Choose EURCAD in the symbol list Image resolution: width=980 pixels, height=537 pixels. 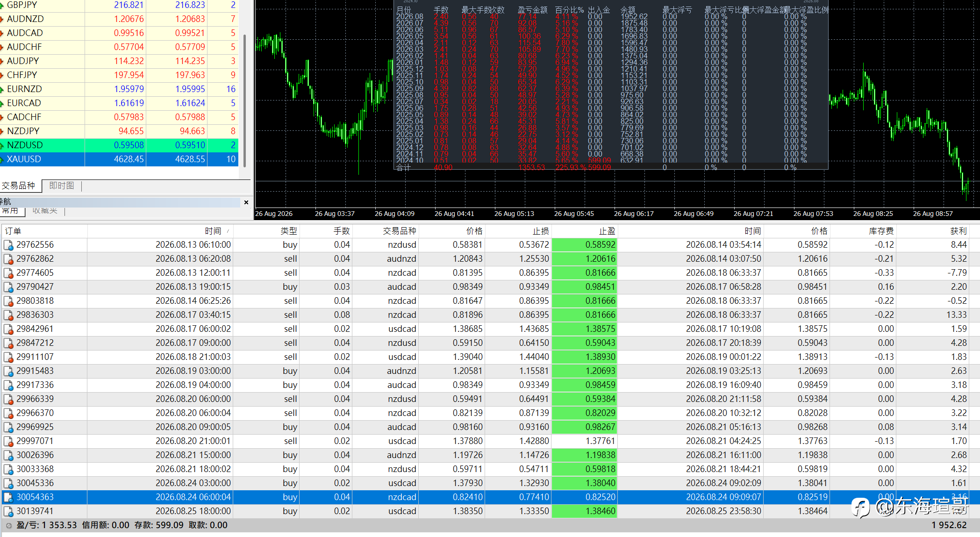click(x=119, y=103)
